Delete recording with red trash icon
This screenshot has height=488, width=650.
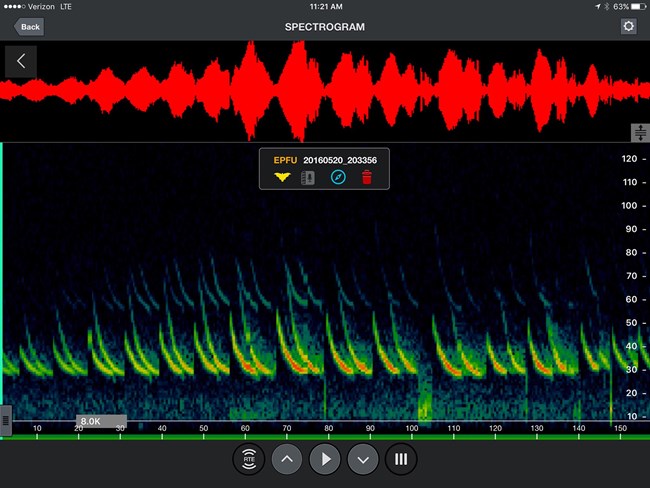point(367,178)
